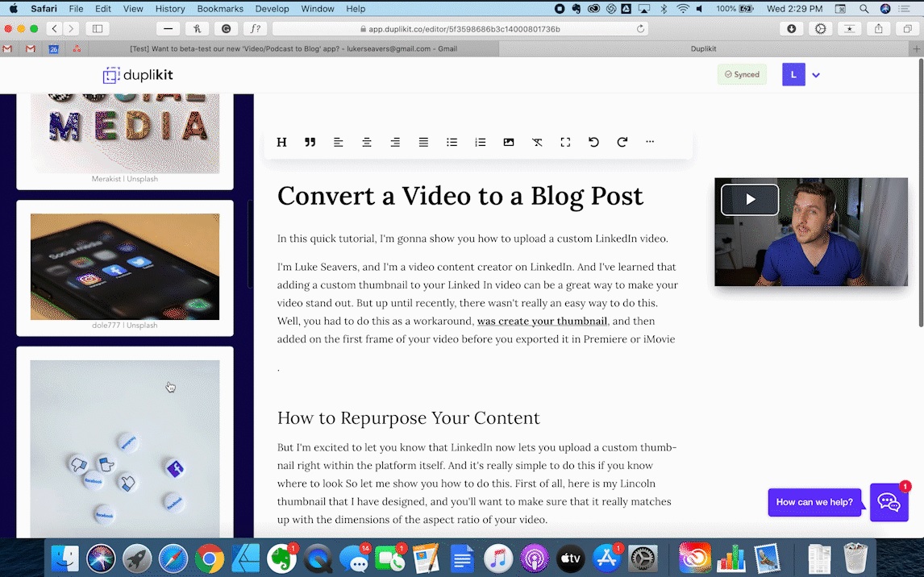Insert a bulleted list

[452, 143]
